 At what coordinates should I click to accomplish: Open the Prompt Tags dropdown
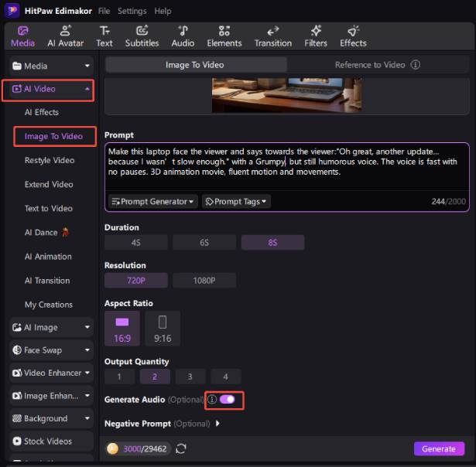[236, 201]
